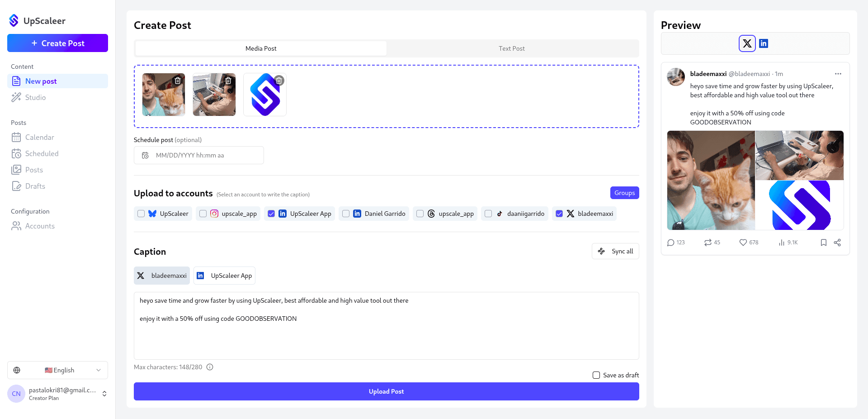868x419 pixels.
Task: Expand the user account menu chevron
Action: 104,394
